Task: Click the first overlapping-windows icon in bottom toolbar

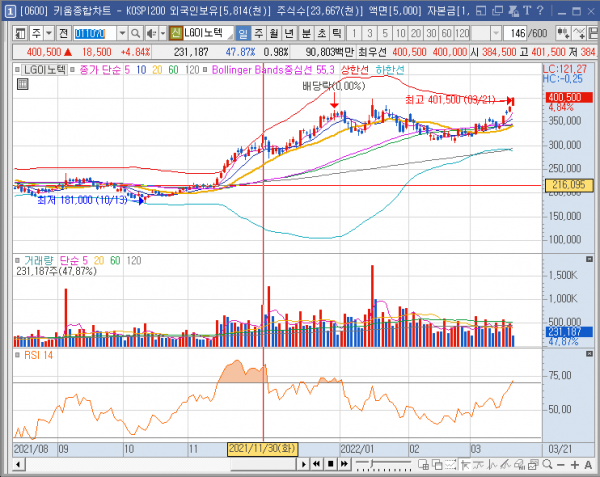Action: pos(423,464)
